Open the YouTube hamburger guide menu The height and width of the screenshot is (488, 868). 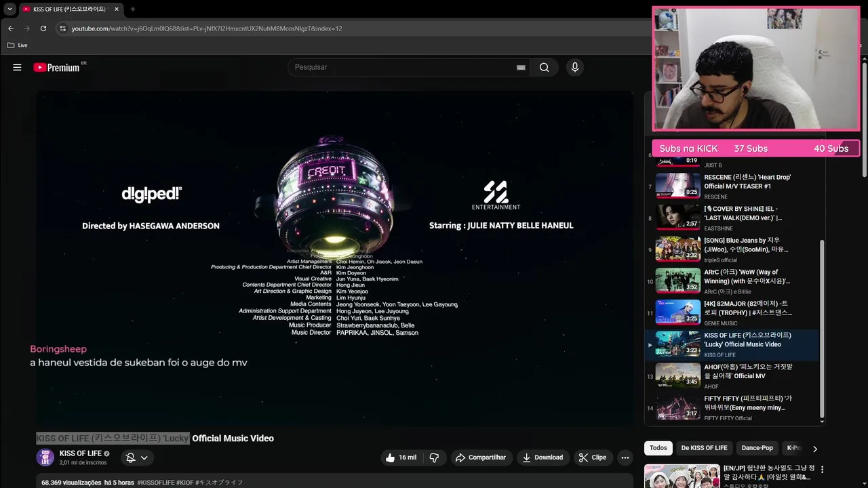tap(17, 67)
